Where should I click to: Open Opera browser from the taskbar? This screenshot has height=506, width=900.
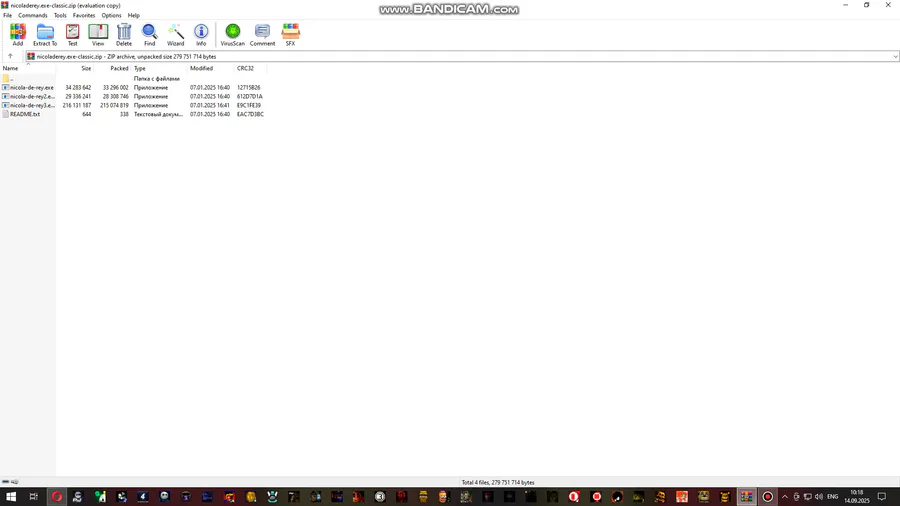56,497
